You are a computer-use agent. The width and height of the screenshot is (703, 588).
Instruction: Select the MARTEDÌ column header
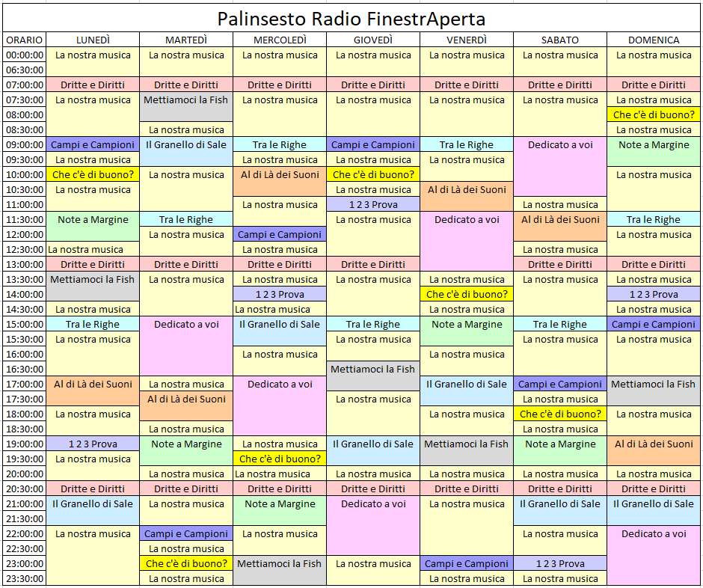[186, 40]
